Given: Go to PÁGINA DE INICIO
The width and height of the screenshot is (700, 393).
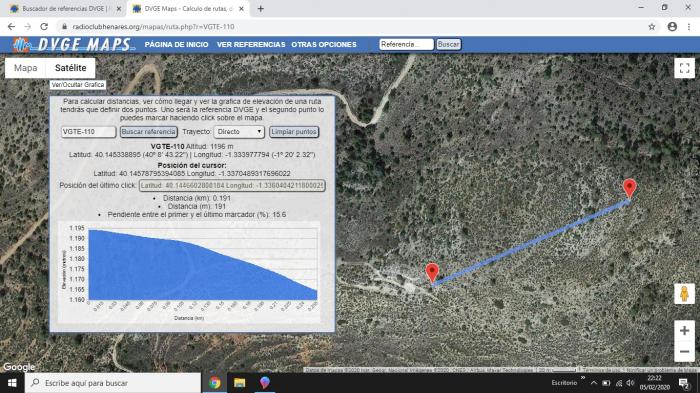Looking at the screenshot, I should (x=176, y=45).
